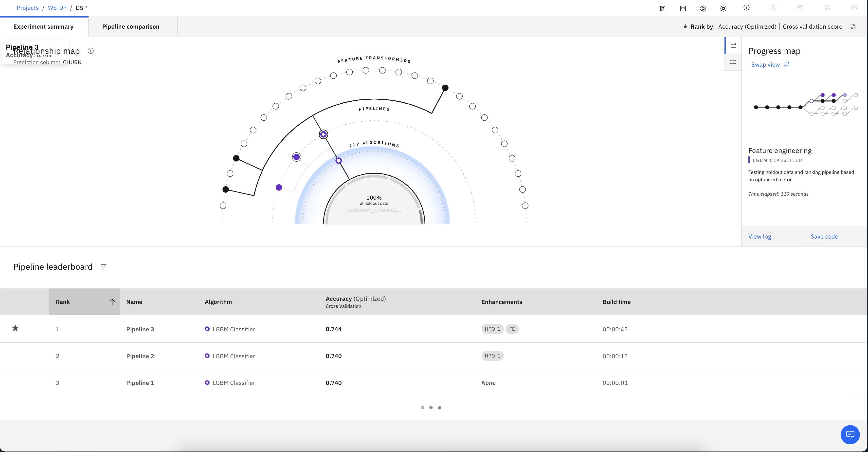Click build time 00:00:01
Screen dimensions: 868x452
point(615,383)
